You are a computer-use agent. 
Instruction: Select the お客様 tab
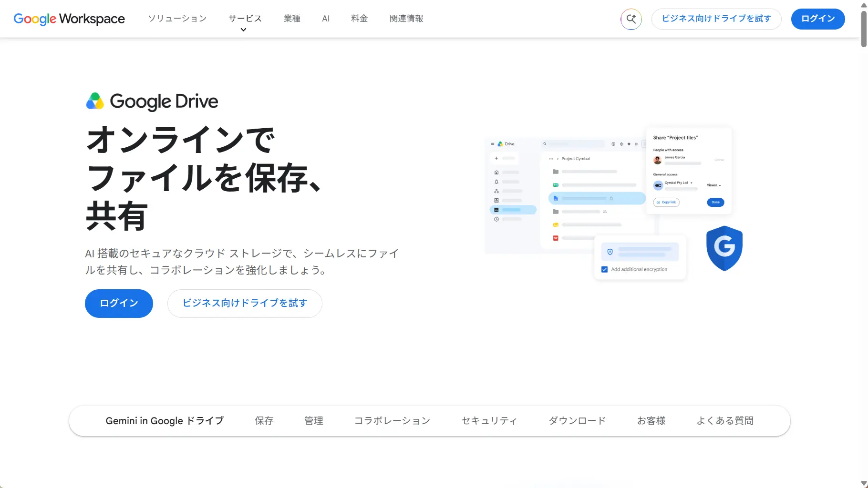tap(651, 421)
